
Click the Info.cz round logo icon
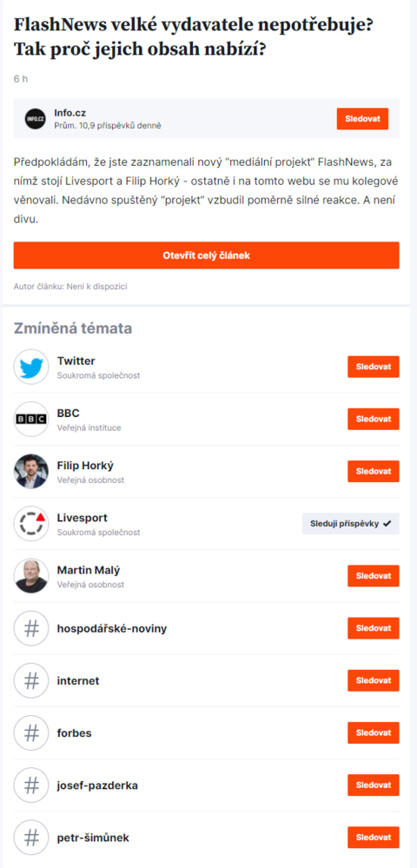pyautogui.click(x=36, y=118)
